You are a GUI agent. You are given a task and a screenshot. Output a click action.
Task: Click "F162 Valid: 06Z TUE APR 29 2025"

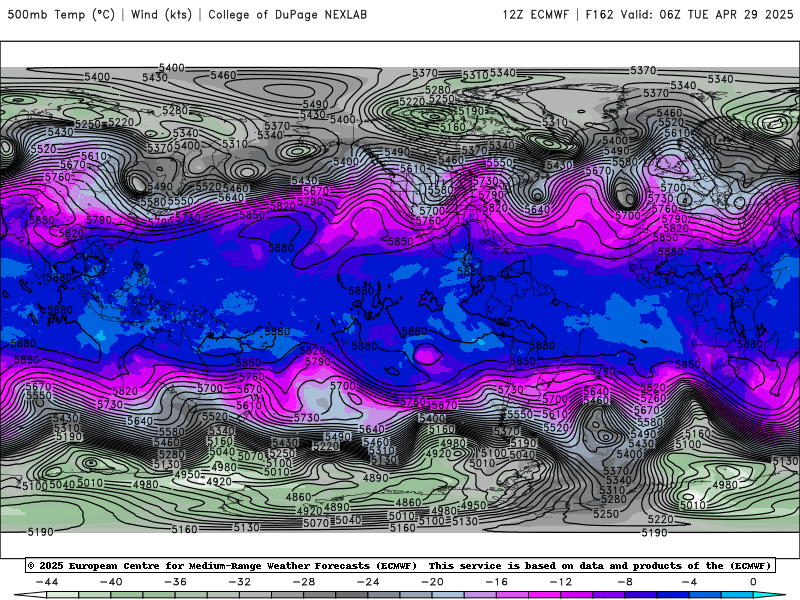tap(689, 14)
